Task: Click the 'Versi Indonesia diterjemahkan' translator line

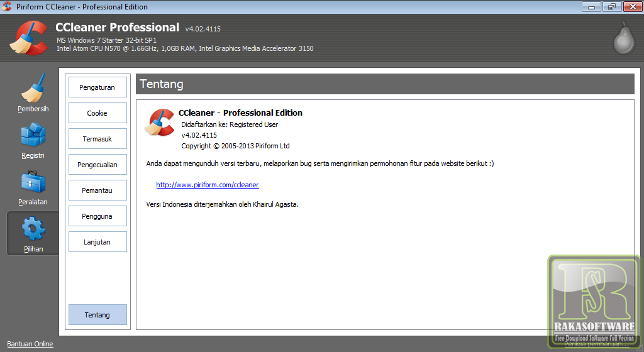Action: [222, 204]
